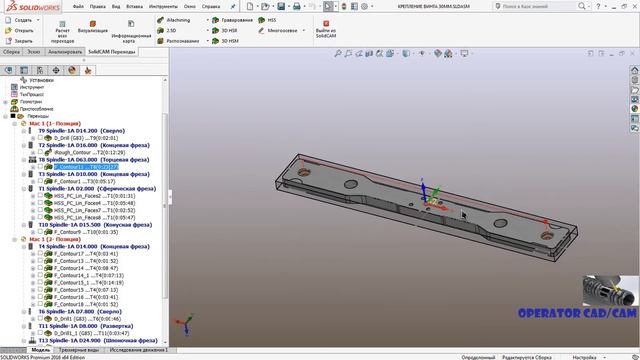The height and width of the screenshot is (360, 640).
Task: Open the DimXpert crosshair tab icon
Action: tap(56, 70)
